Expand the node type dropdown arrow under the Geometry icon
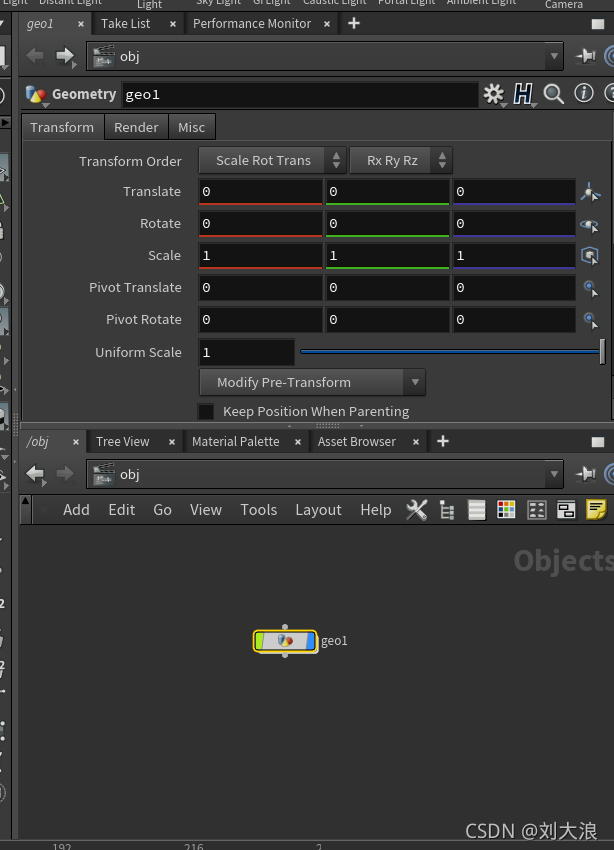 coord(46,105)
